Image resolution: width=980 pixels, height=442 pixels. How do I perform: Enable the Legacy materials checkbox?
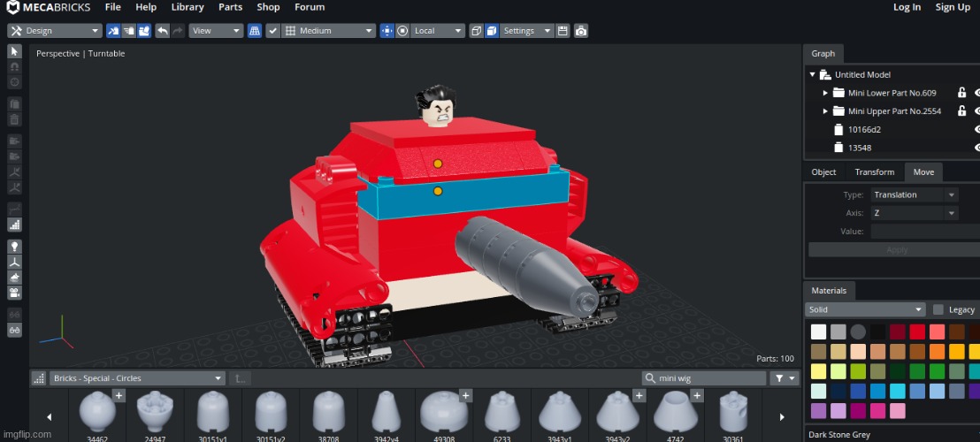pos(938,309)
